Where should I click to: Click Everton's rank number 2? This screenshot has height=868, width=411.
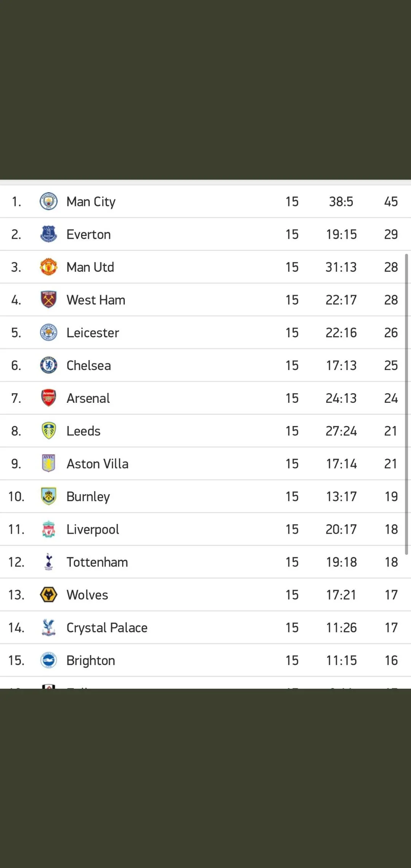click(16, 235)
